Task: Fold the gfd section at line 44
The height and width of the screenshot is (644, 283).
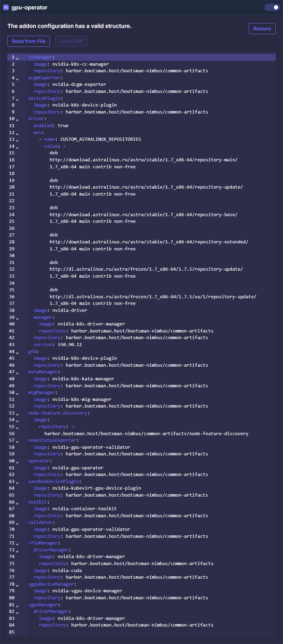Action: pyautogui.click(x=17, y=353)
